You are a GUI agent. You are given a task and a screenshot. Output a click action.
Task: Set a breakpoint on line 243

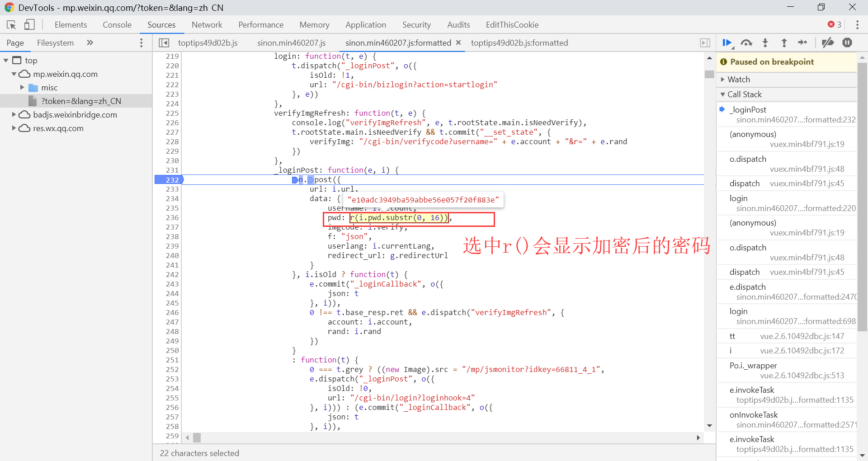coord(172,284)
